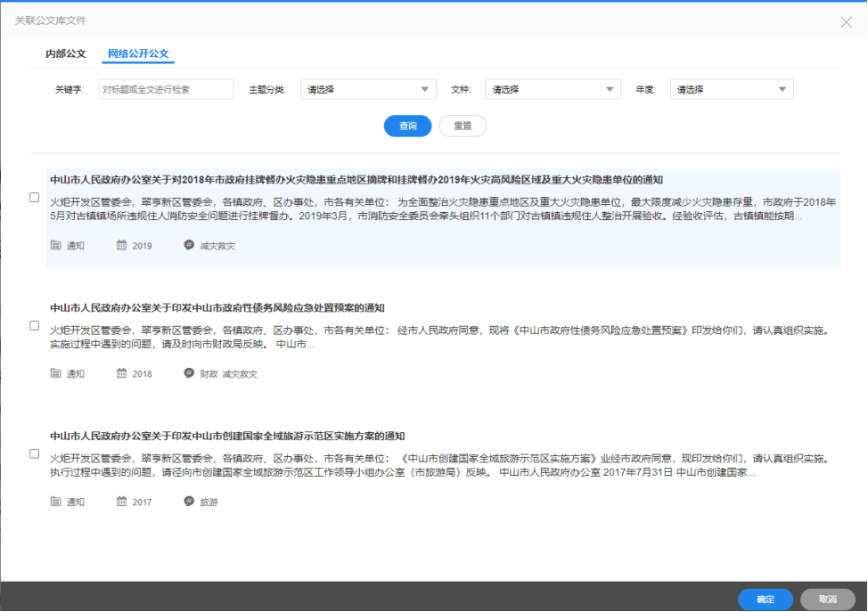Click the tag icon beside 财政
The image size is (868, 612).
click(x=189, y=373)
